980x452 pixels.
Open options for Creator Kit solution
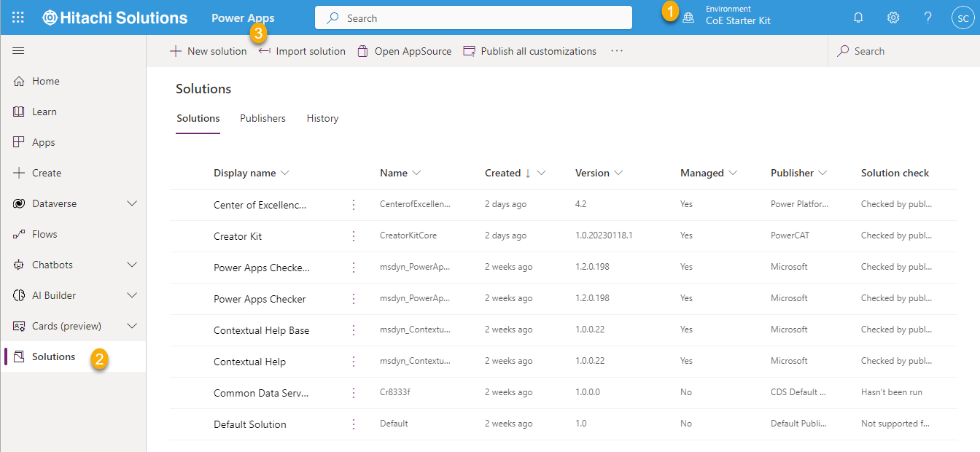coord(354,236)
